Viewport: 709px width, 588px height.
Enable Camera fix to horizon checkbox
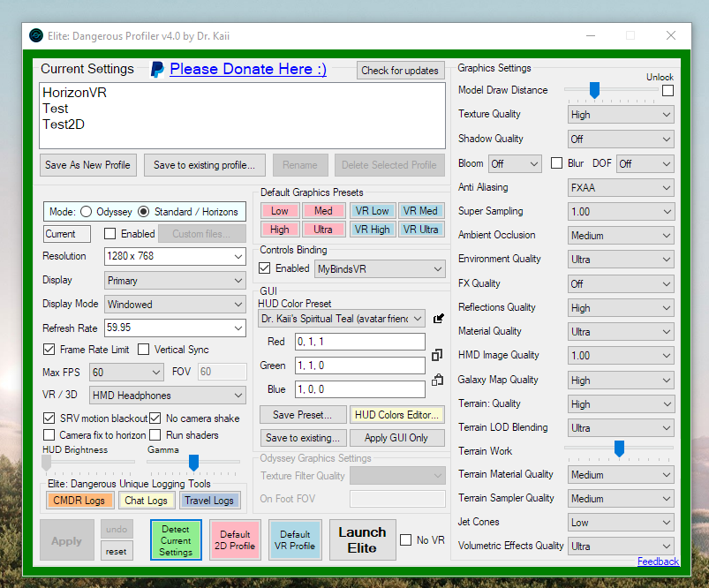click(x=49, y=435)
